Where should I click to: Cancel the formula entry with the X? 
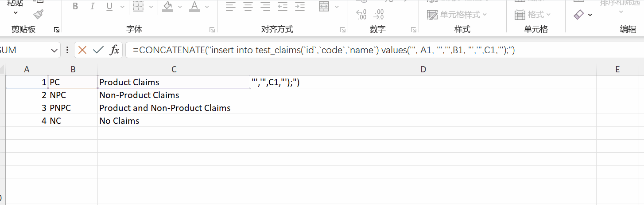point(82,50)
